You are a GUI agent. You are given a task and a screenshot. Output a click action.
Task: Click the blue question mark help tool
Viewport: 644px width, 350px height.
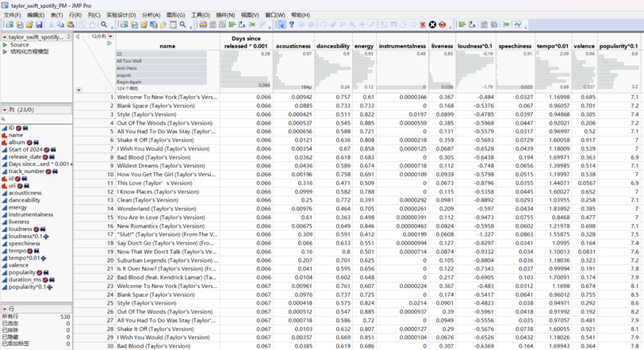pyautogui.click(x=292, y=25)
